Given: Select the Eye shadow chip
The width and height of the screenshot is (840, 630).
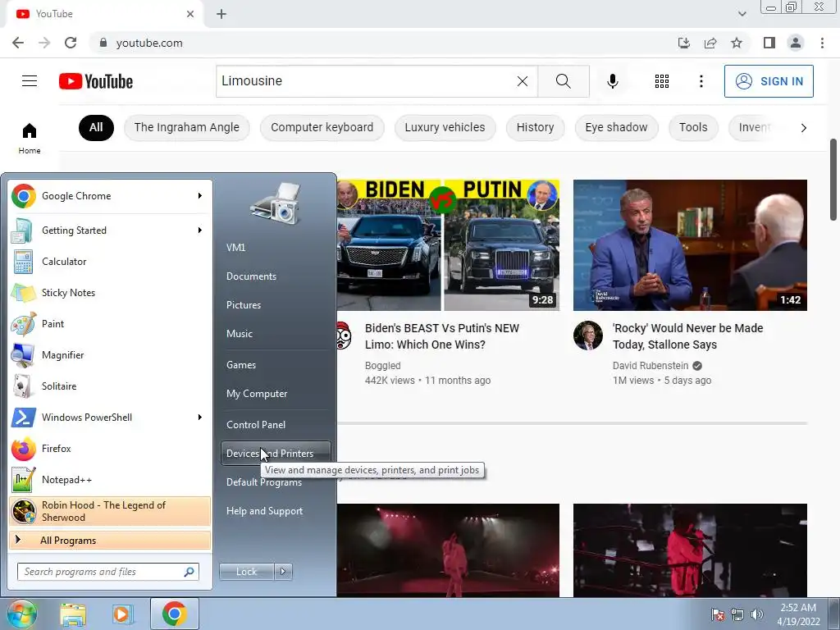Looking at the screenshot, I should click(x=616, y=127).
